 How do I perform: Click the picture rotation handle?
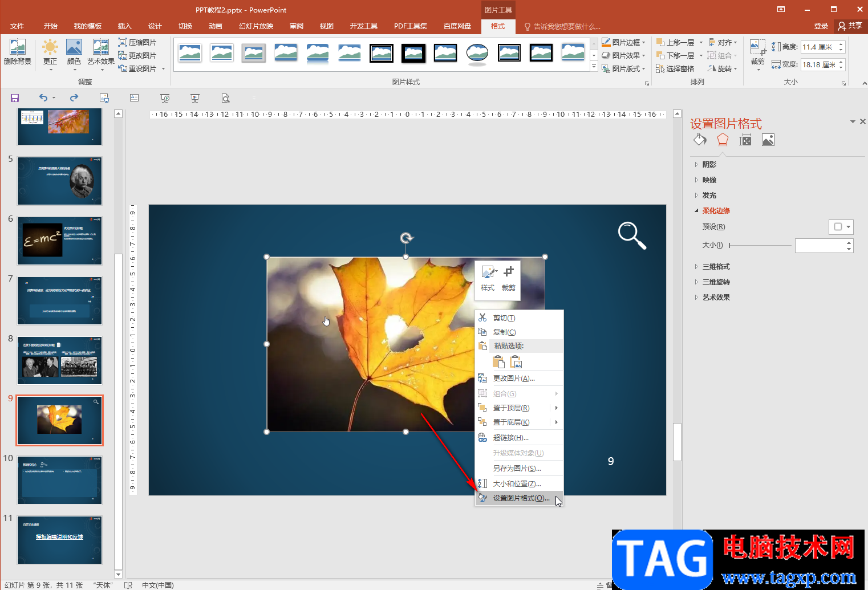point(406,238)
